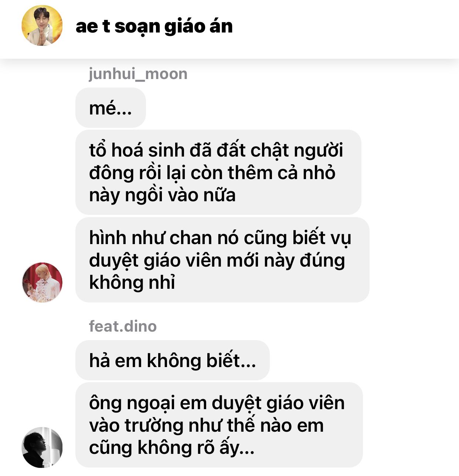
Task: Open junhui_moon's blond-haired profile picture
Action: coord(42,282)
